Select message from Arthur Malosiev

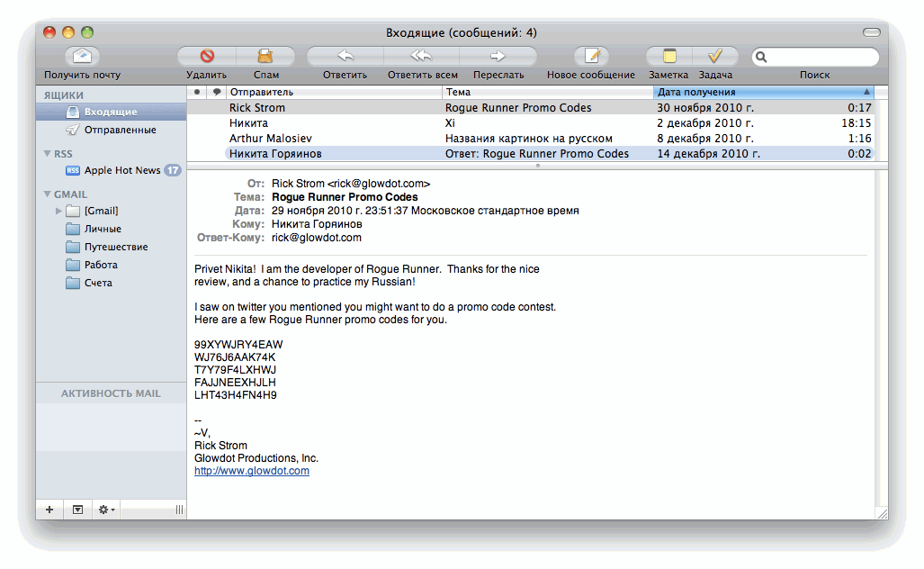coord(530,138)
